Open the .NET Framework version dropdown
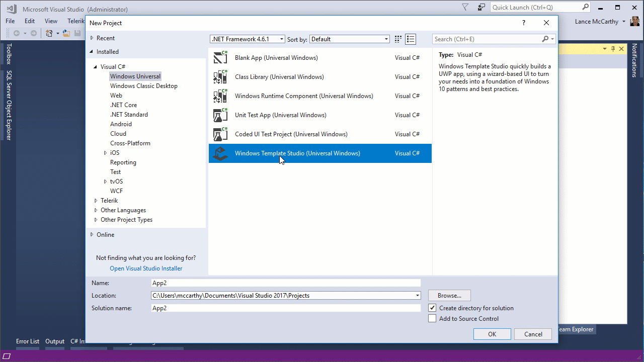 coord(248,39)
